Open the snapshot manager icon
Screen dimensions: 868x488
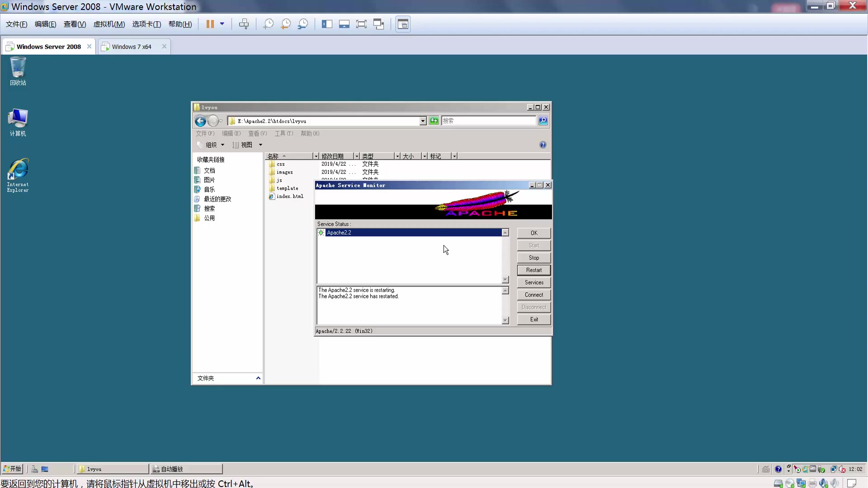tap(302, 24)
